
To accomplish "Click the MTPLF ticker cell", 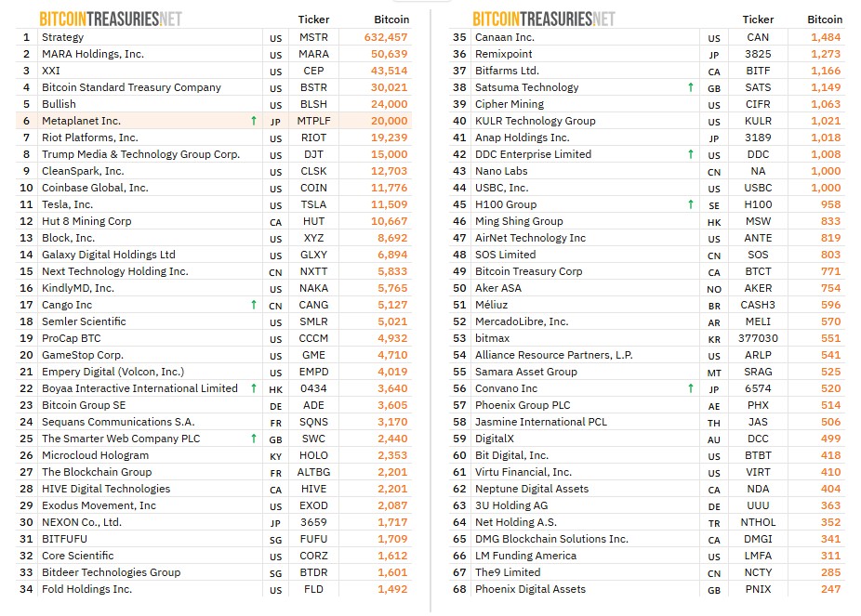I will 313,121.
